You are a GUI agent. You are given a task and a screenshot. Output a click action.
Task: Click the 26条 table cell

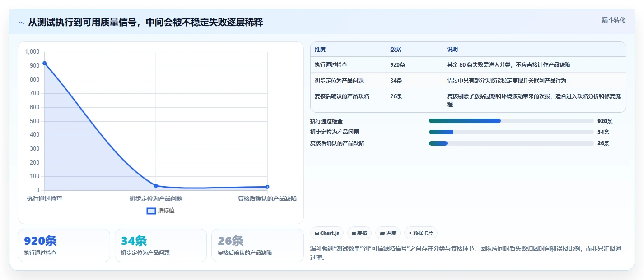396,96
